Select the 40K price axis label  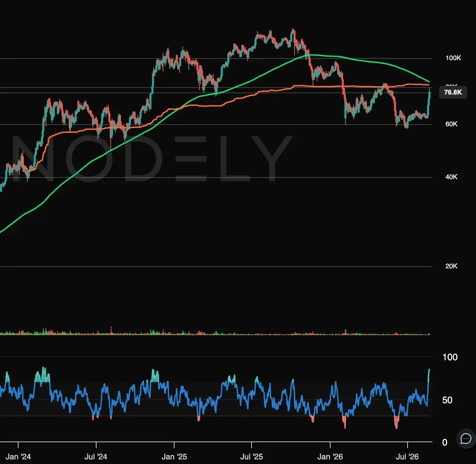[x=451, y=177]
